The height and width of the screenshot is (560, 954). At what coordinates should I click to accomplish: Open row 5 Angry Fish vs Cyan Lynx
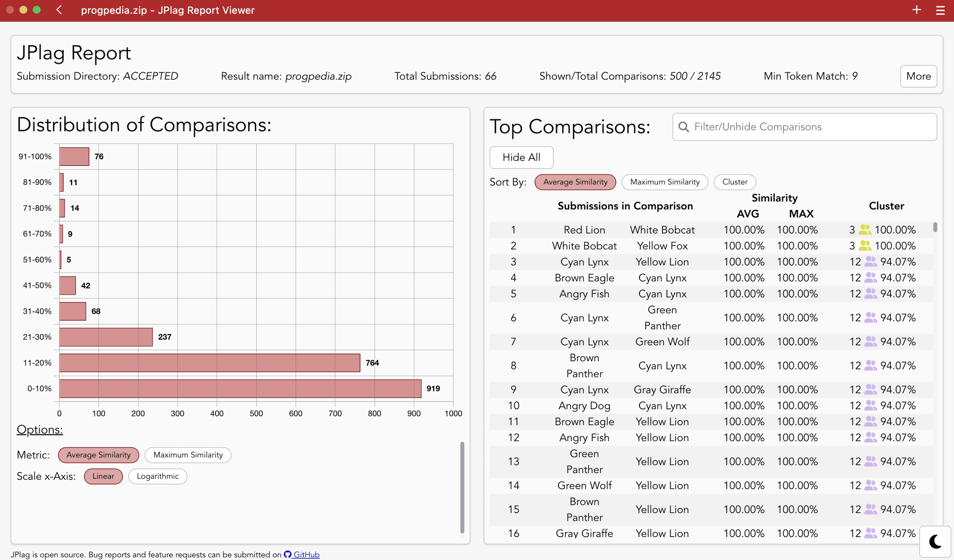[711, 294]
